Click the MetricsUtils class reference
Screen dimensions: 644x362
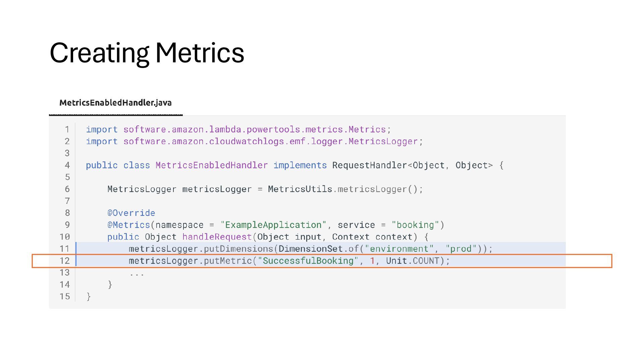pyautogui.click(x=300, y=189)
